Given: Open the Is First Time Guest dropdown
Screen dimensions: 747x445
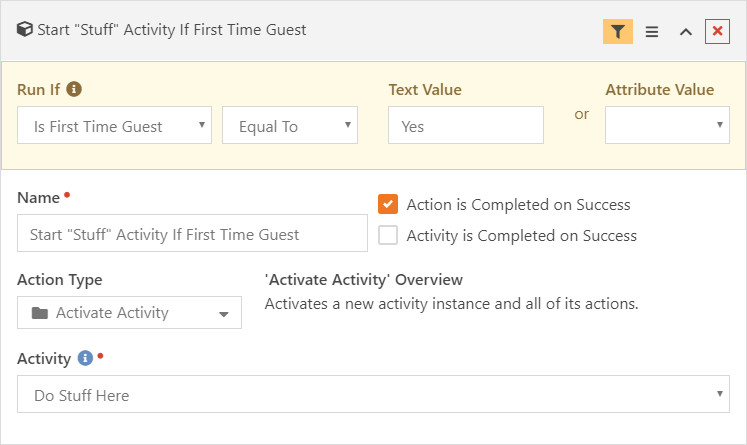Looking at the screenshot, I should click(114, 125).
